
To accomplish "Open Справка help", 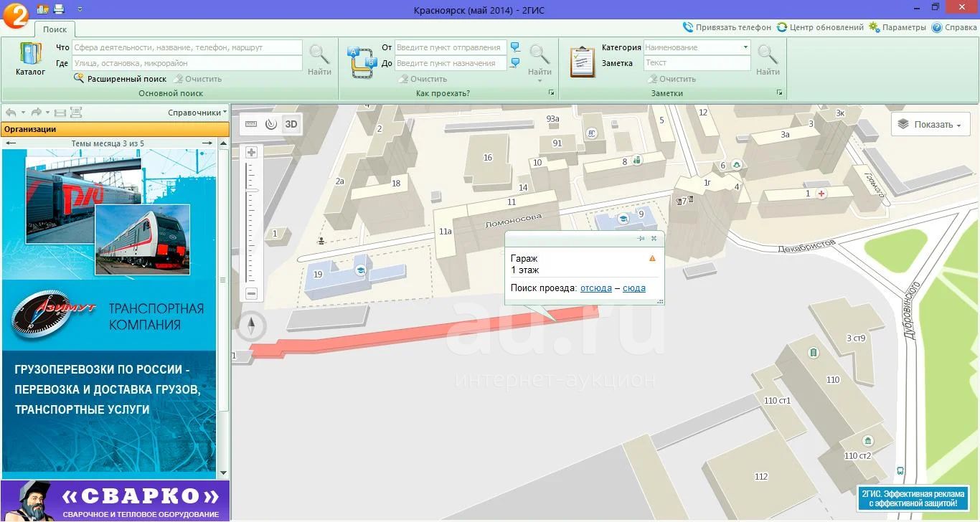I will click(954, 27).
